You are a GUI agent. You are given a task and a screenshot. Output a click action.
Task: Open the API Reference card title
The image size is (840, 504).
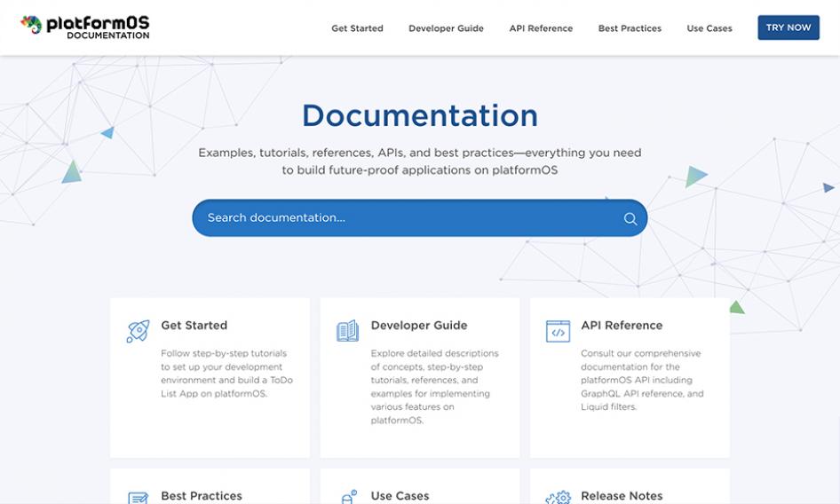(622, 325)
